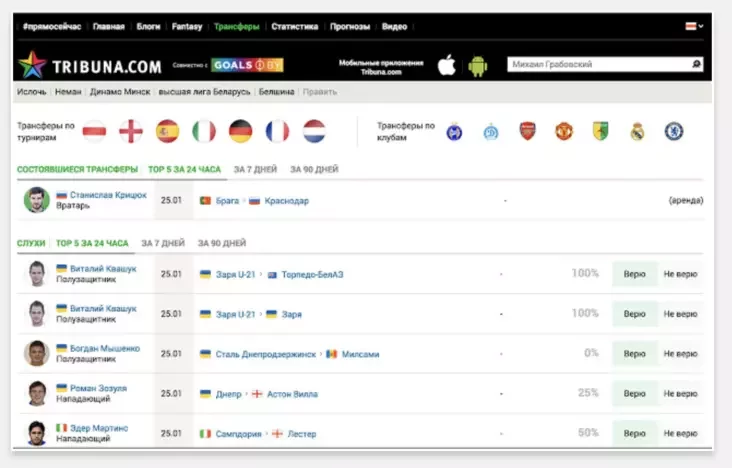Select Netherlands flag tournament transfers
This screenshot has height=468, width=732.
[x=314, y=131]
